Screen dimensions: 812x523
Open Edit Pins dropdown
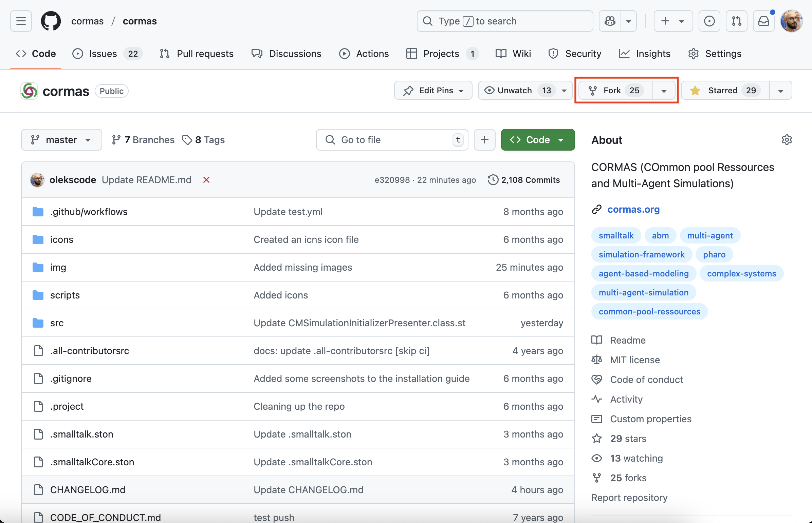click(433, 90)
